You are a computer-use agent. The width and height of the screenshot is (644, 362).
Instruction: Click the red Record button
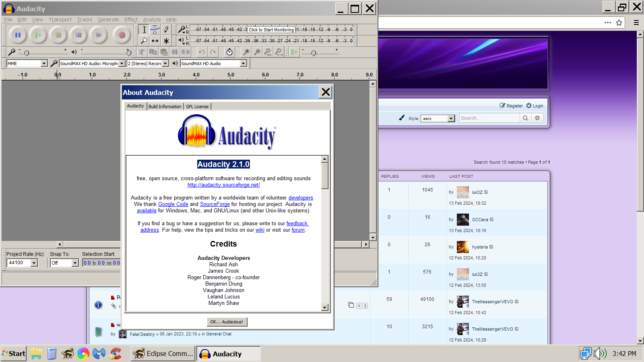click(x=122, y=35)
